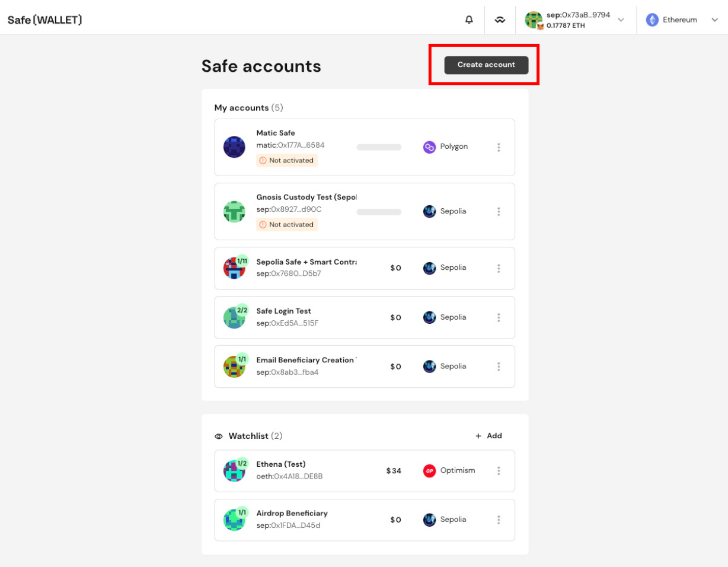Image resolution: width=728 pixels, height=567 pixels.
Task: Click the connected wallet avatar icon
Action: (x=534, y=20)
